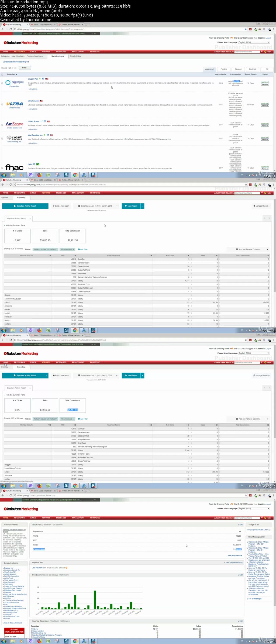Remove the Advertiser Name column in the 00:02:09 frame
The image size is (276, 644).
(151, 255)
